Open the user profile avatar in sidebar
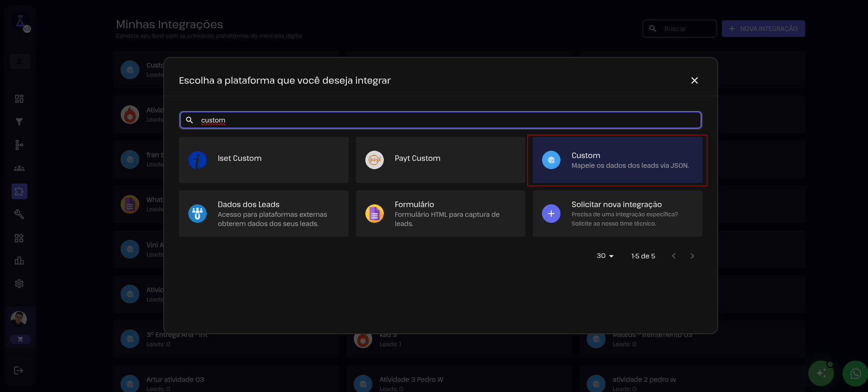868x392 pixels. click(19, 318)
